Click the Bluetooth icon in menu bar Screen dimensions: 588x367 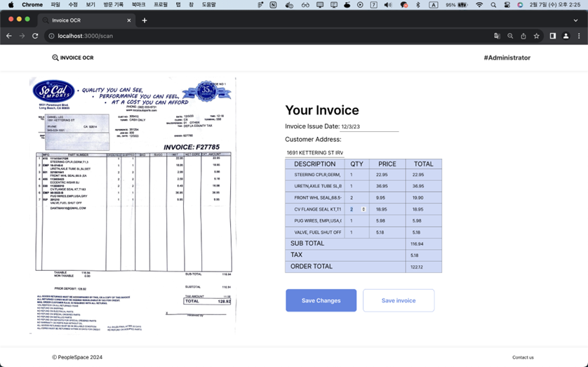pos(418,5)
